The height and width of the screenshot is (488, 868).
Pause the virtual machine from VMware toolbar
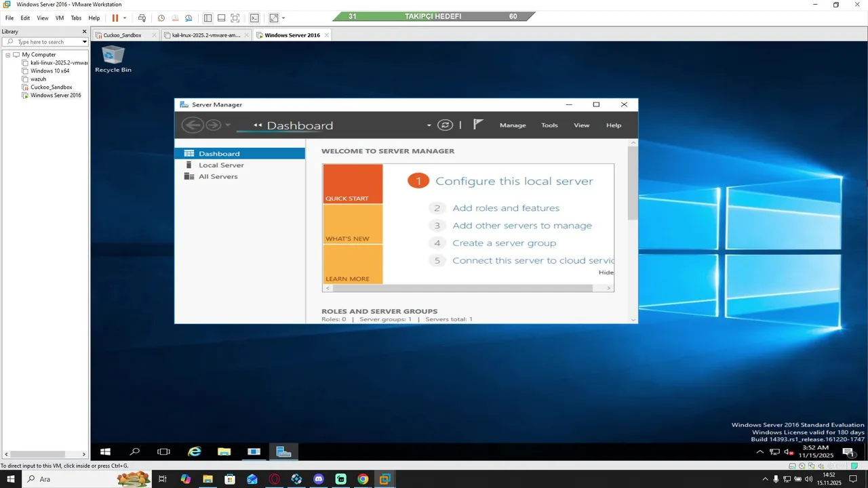click(115, 18)
